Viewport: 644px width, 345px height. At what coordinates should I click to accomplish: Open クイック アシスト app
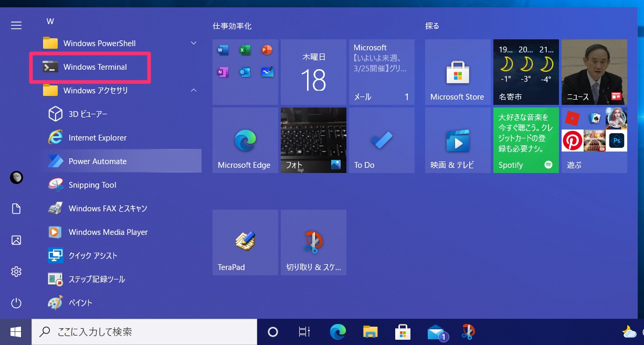(x=122, y=256)
